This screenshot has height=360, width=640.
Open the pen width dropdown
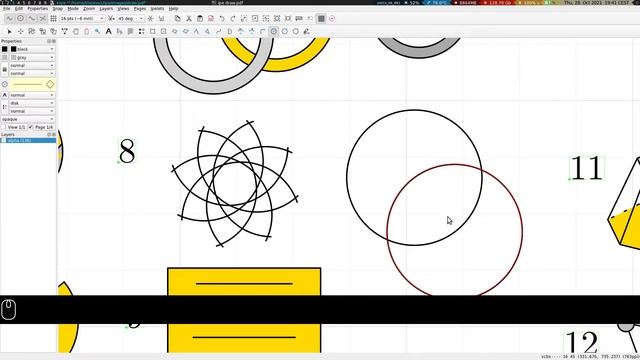pyautogui.click(x=32, y=65)
